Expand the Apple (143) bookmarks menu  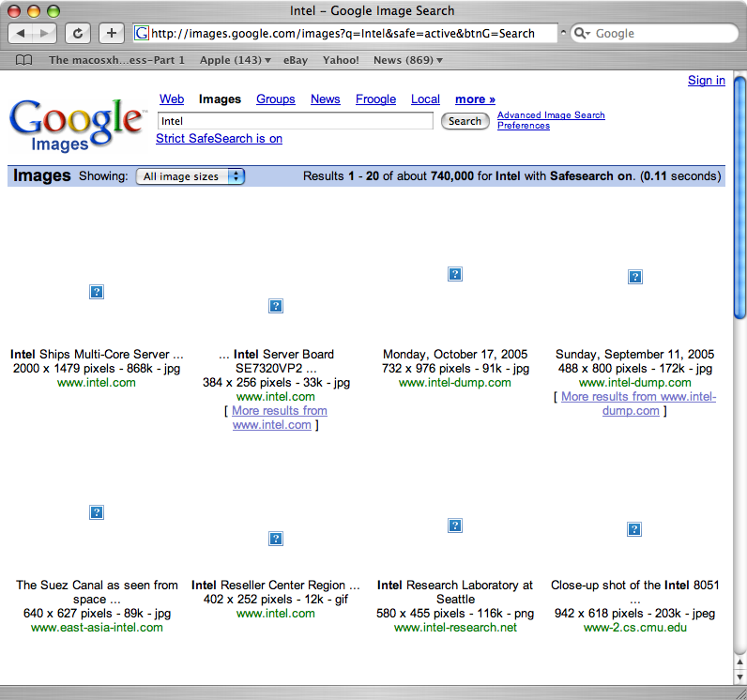(236, 60)
